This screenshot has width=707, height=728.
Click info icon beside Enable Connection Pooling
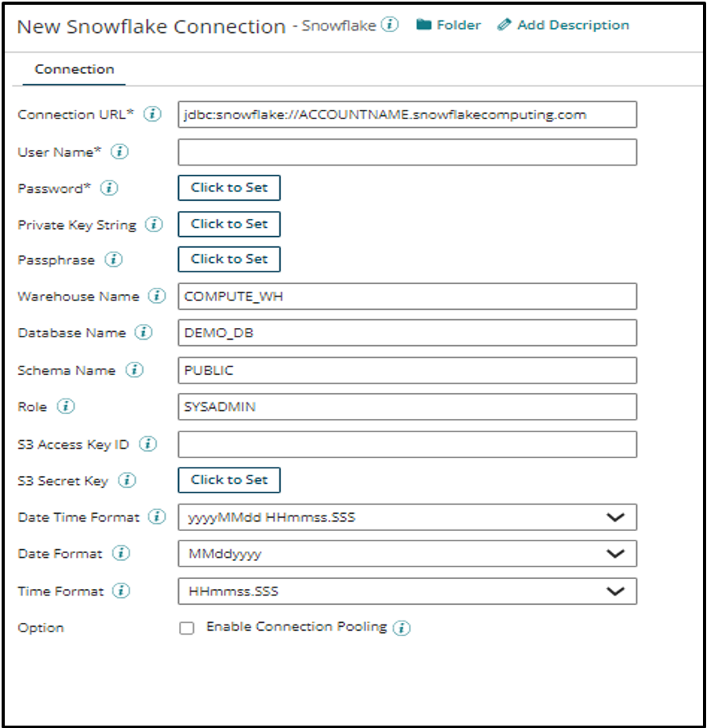(402, 628)
